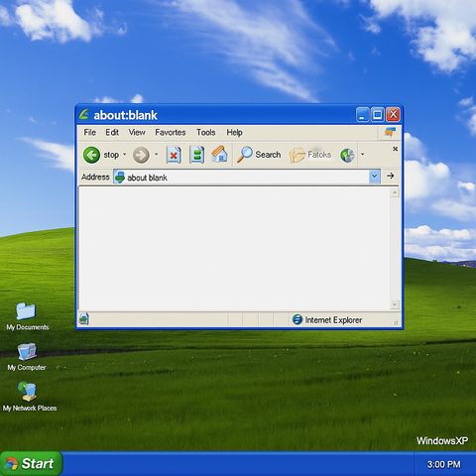476x476 pixels.
Task: Open the Tools menu
Action: [205, 133]
